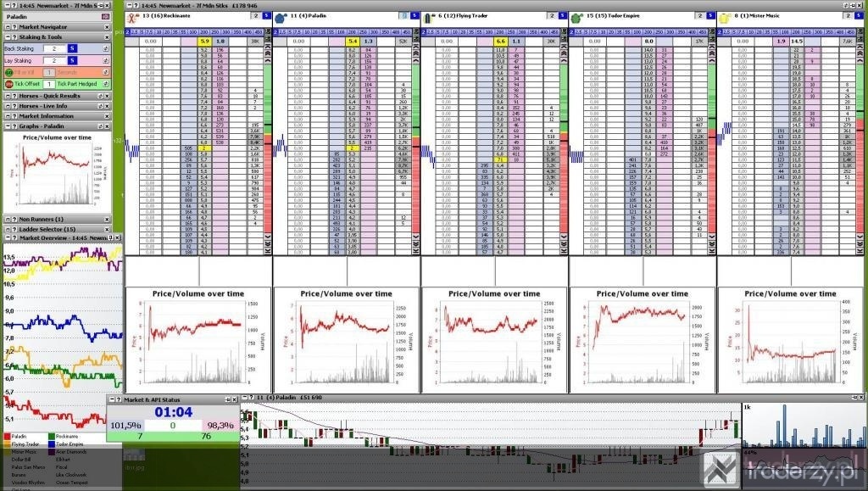
Task: Click price 8.0 on Tudor Empire ladder header
Action: 648,41
